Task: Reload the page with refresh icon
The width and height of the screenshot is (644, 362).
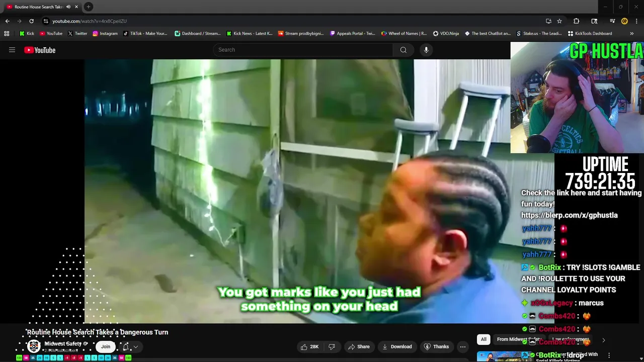Action: tap(31, 21)
